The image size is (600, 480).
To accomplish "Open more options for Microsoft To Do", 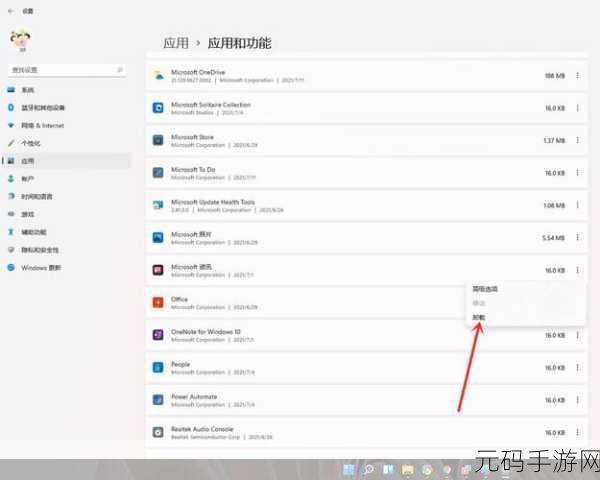I will tap(577, 173).
